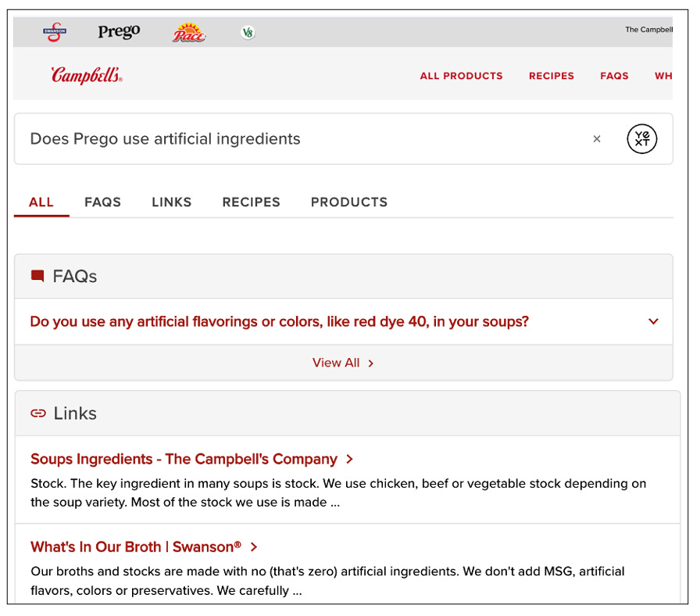Click the Links section heading
The image size is (700, 616).
tap(75, 414)
